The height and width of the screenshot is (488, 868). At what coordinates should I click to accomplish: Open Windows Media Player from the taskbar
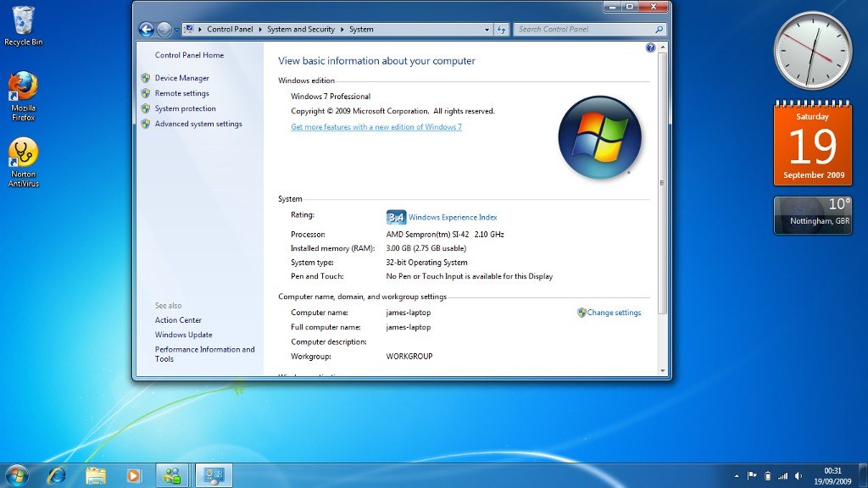tap(133, 475)
